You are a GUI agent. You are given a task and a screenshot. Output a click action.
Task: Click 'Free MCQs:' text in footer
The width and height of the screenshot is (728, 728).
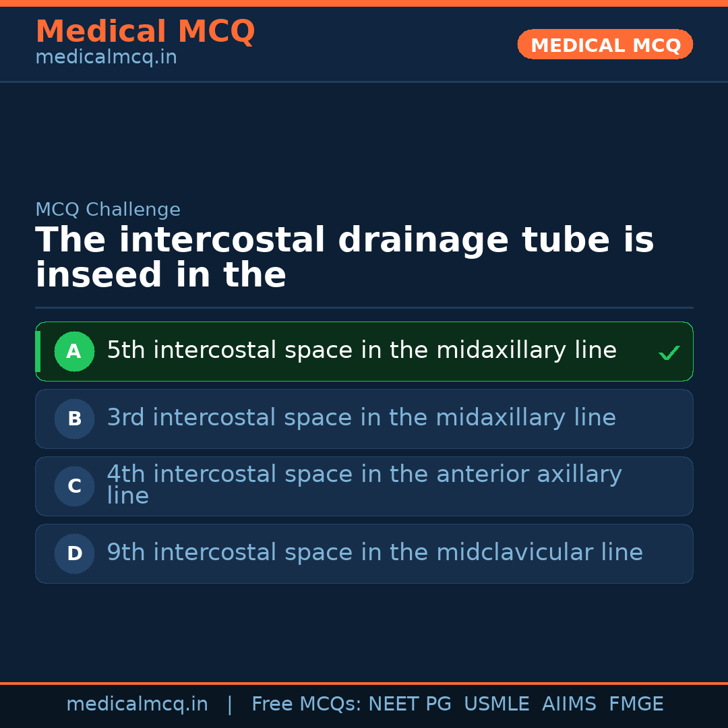click(x=306, y=704)
